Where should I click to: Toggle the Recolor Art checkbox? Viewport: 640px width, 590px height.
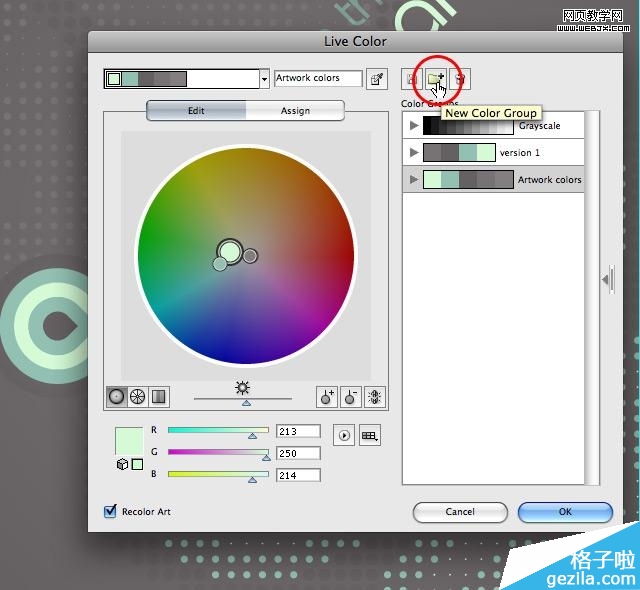coord(110,511)
